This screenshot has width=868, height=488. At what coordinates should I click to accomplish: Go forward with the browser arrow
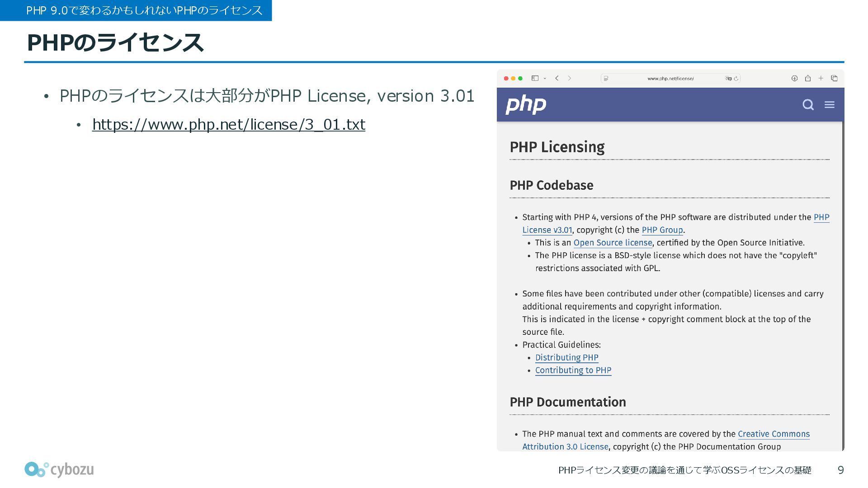coord(570,78)
